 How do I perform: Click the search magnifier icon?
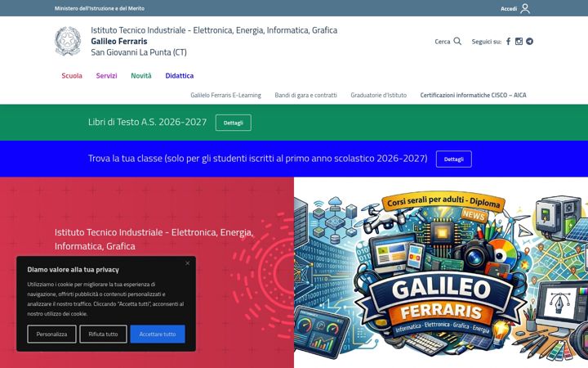tap(457, 42)
